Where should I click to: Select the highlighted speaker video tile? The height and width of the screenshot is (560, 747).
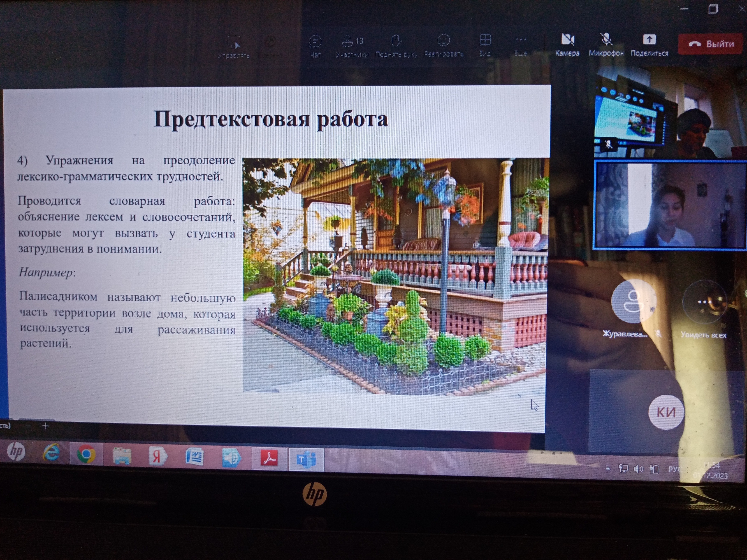tap(669, 205)
